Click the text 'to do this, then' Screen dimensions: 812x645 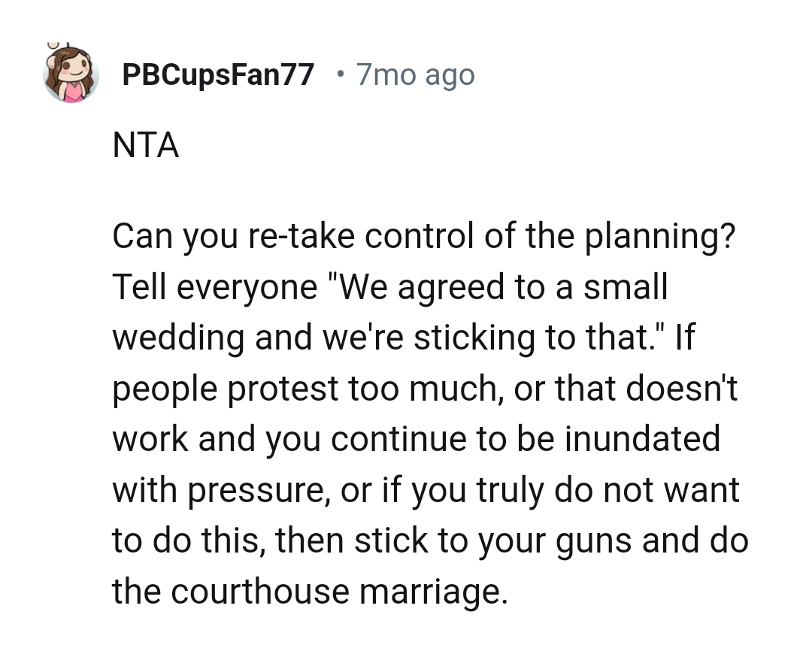click(229, 540)
